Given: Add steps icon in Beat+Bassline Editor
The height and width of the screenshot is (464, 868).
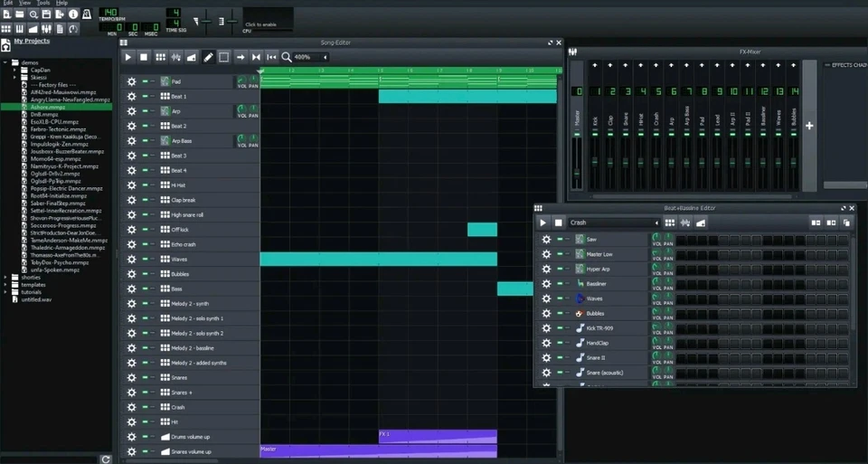Looking at the screenshot, I should pyautogui.click(x=831, y=223).
